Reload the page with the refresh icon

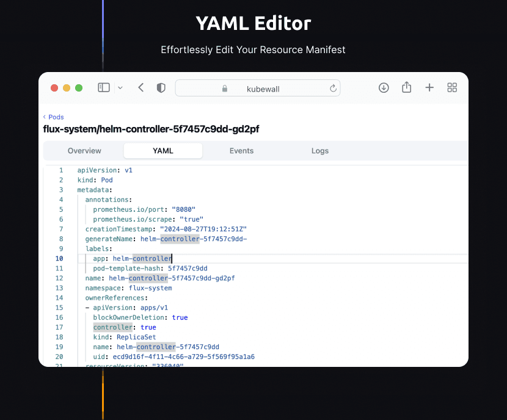333,89
